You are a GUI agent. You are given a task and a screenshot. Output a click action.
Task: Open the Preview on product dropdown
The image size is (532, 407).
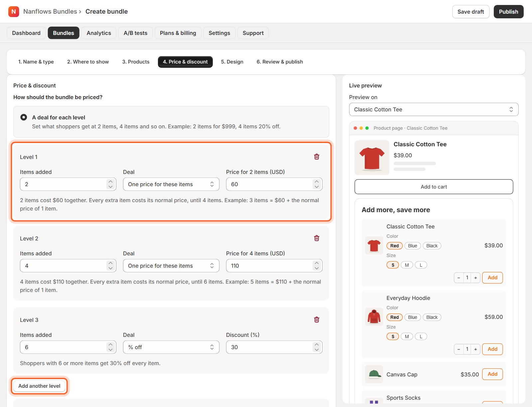[434, 109]
